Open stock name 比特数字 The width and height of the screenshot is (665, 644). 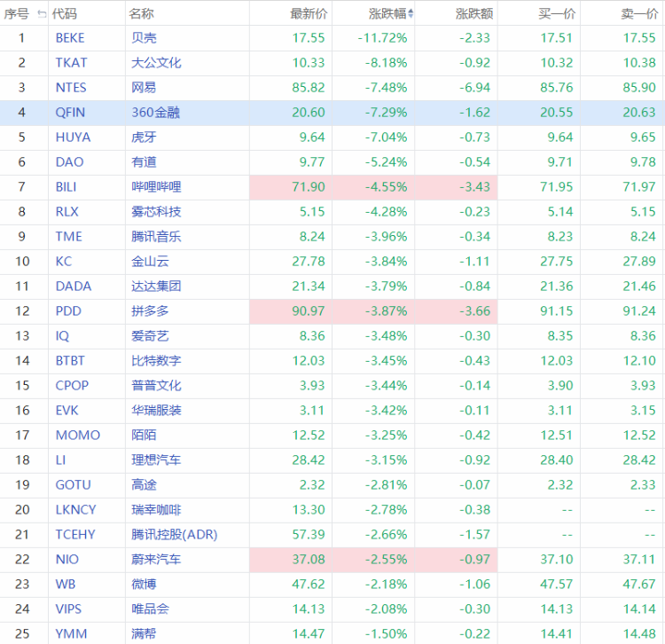click(156, 361)
